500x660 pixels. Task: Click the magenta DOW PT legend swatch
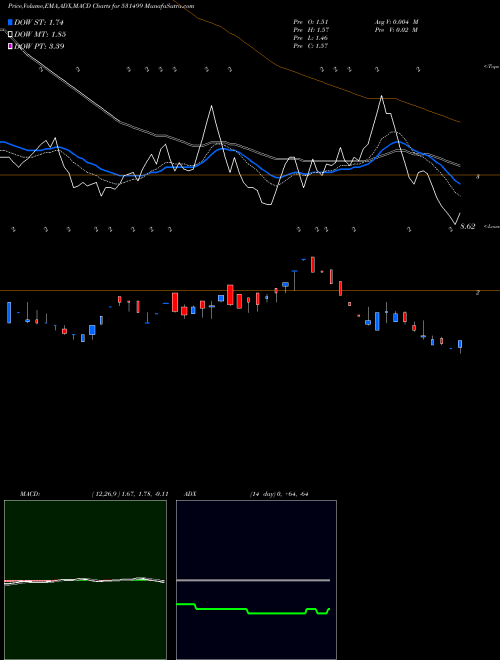tap(11, 46)
